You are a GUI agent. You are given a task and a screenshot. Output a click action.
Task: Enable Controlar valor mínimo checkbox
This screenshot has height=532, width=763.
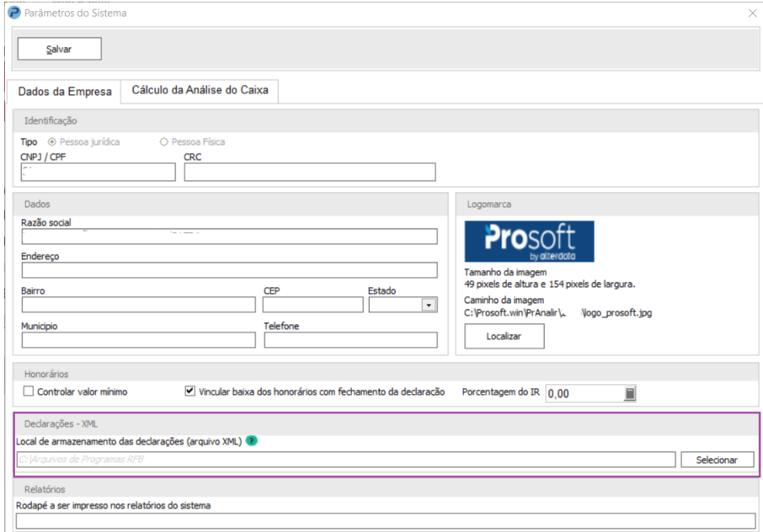(29, 391)
